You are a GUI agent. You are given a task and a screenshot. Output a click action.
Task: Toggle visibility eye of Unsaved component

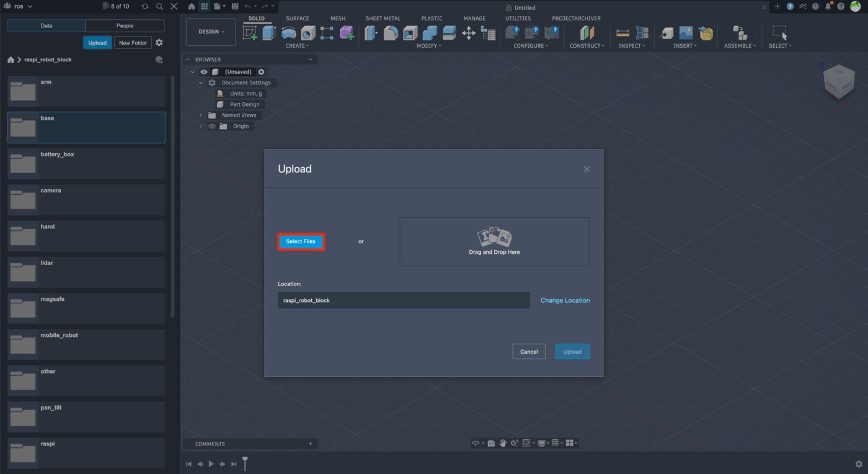pos(204,72)
